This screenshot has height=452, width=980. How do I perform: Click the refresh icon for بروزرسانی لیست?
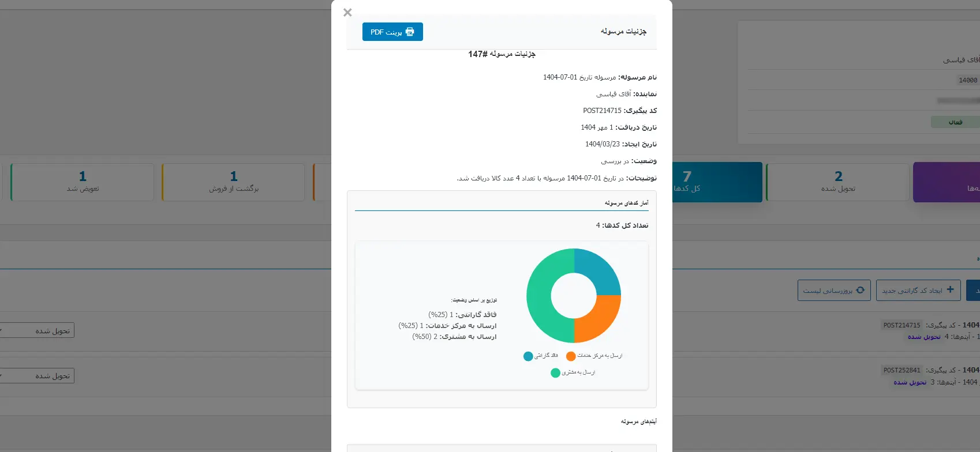coord(860,290)
